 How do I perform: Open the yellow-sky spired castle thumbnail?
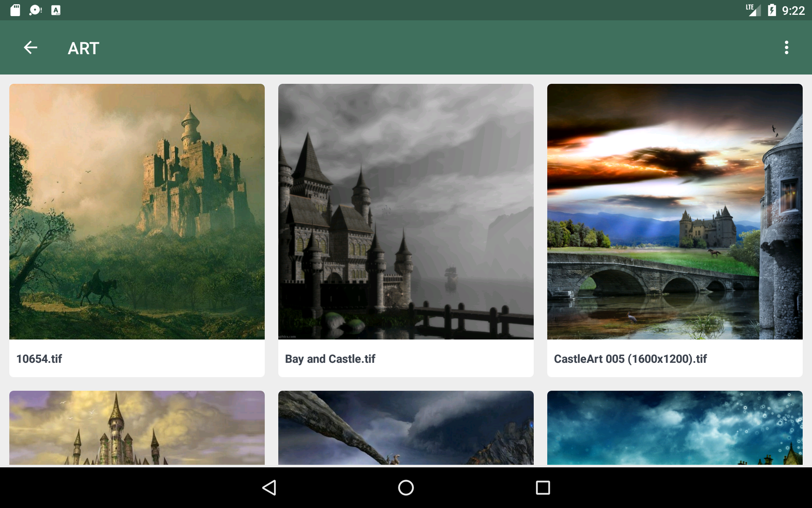[137, 428]
